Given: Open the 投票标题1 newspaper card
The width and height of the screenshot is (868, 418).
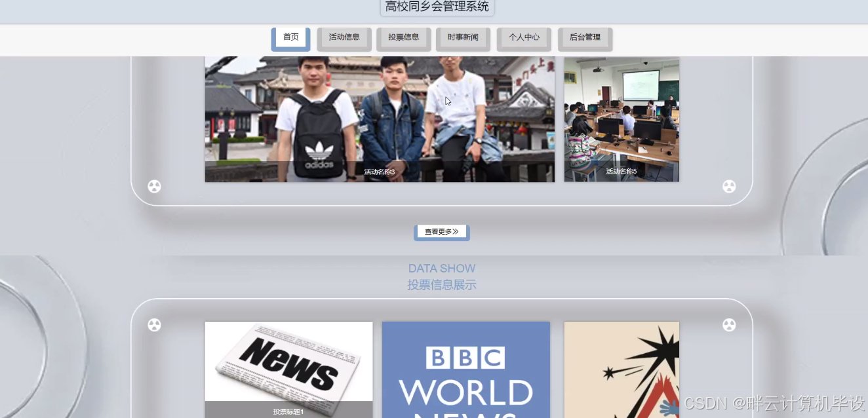Looking at the screenshot, I should click(288, 370).
